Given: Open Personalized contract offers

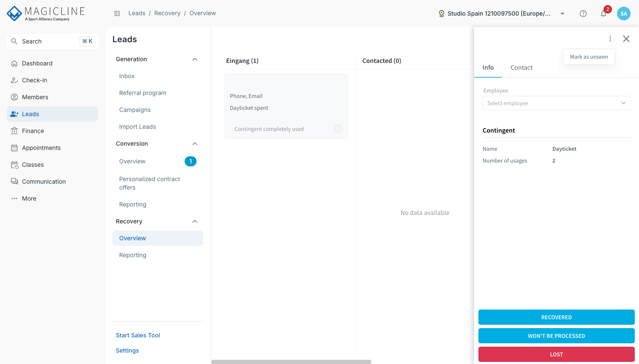Looking at the screenshot, I should (x=150, y=183).
